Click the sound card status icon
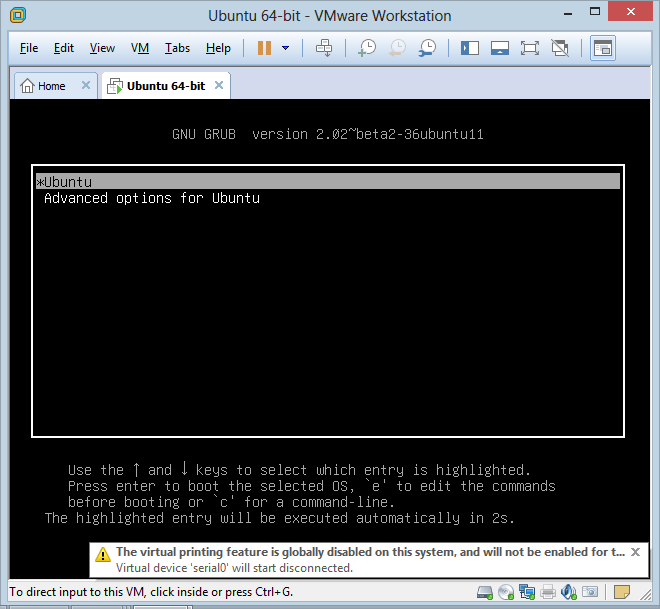Image resolution: width=660 pixels, height=609 pixels. [569, 592]
